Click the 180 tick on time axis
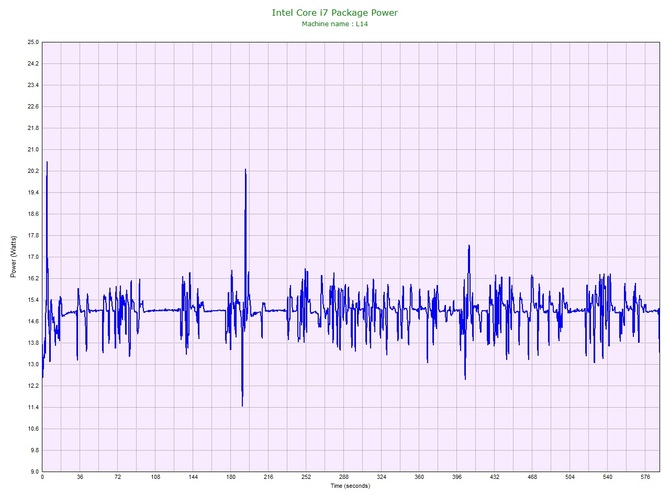 pos(231,477)
